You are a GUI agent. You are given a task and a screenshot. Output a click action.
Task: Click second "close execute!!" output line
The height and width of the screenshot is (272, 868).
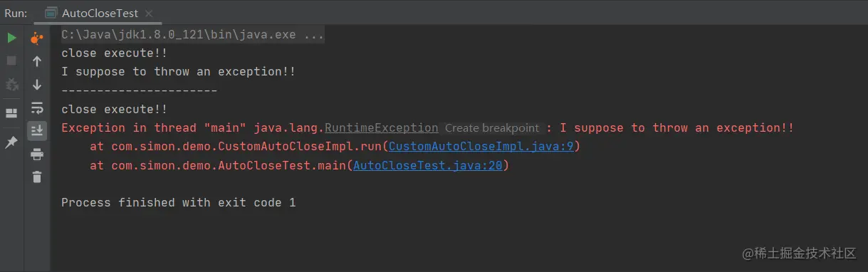tap(114, 110)
